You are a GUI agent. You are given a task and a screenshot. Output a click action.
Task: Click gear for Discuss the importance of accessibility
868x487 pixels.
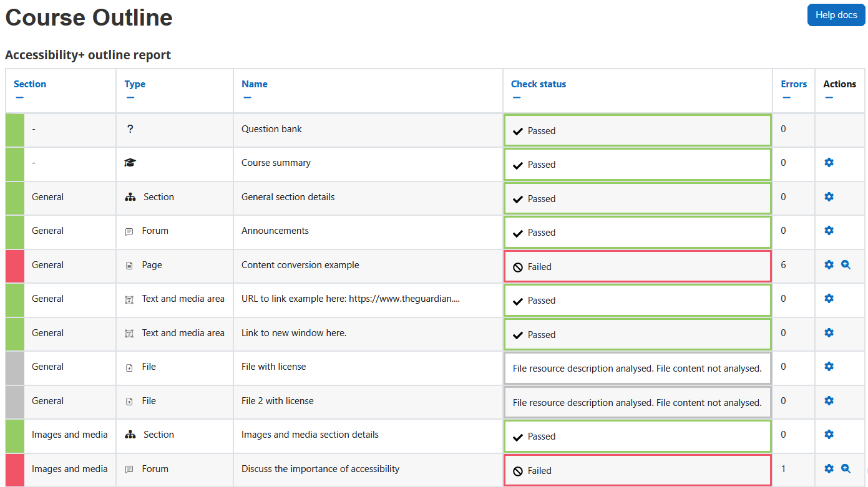tap(829, 469)
